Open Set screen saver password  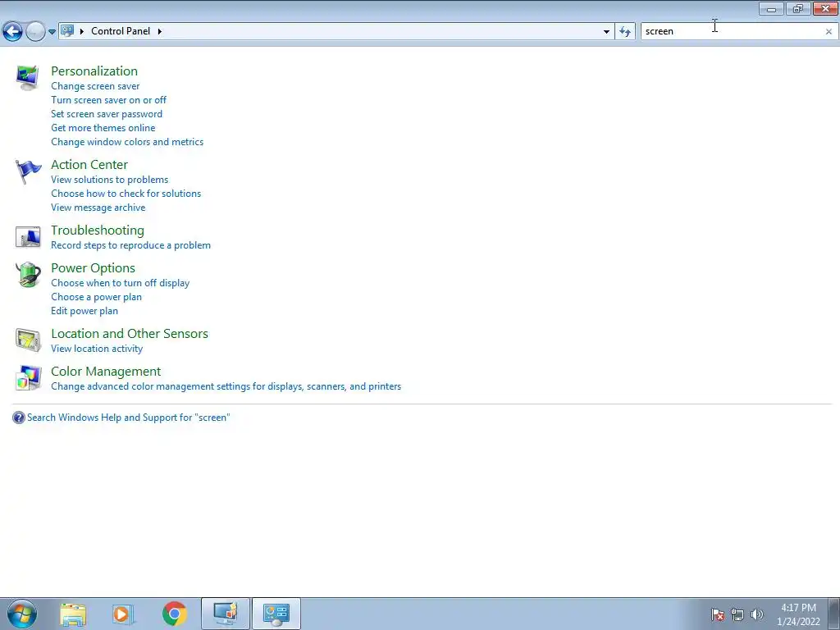[107, 113]
